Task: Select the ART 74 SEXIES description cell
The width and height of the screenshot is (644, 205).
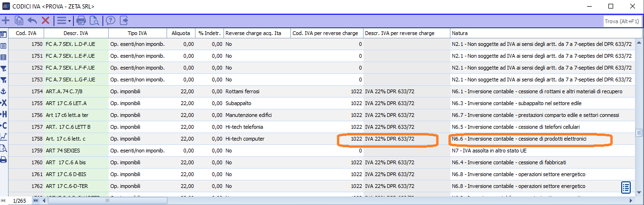Action: click(x=76, y=151)
